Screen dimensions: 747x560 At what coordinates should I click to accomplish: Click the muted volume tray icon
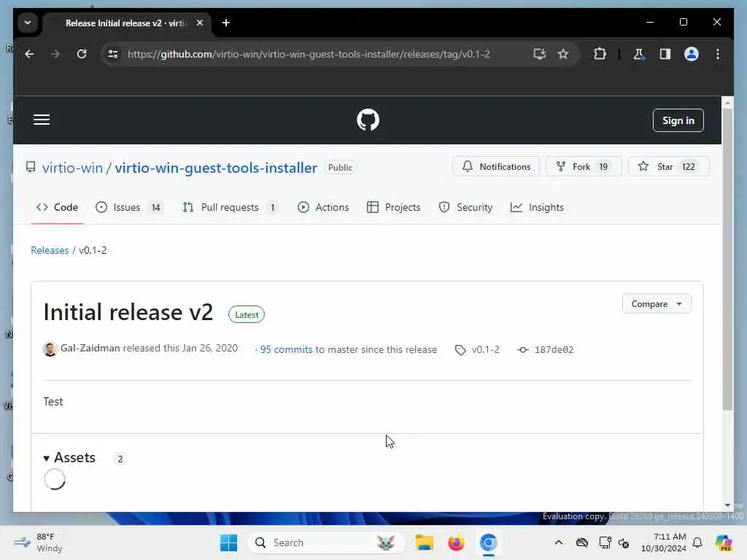click(x=624, y=542)
